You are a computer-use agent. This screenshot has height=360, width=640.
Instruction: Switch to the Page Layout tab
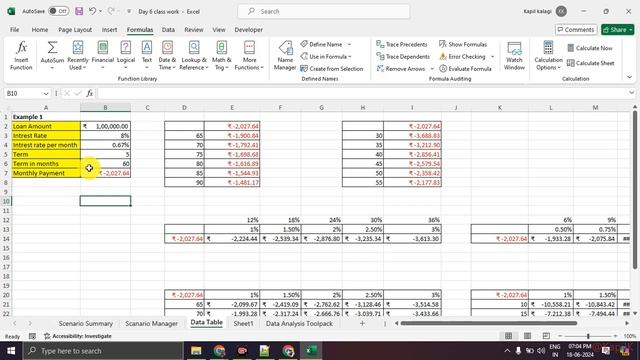(75, 30)
